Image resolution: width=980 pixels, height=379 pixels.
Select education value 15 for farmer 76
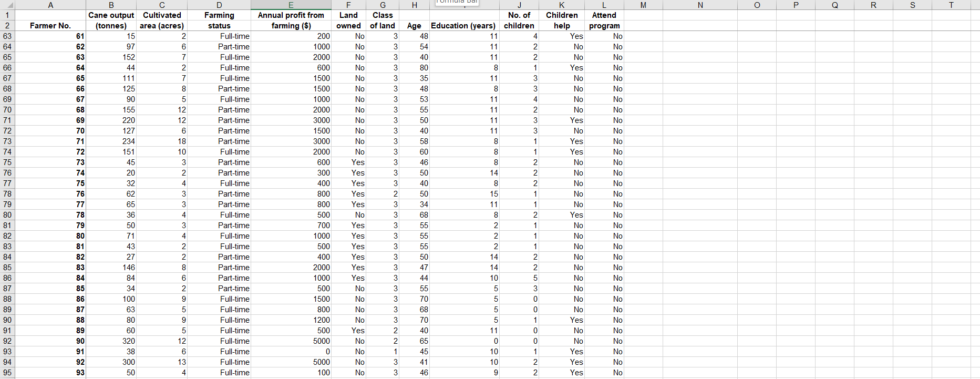point(464,194)
